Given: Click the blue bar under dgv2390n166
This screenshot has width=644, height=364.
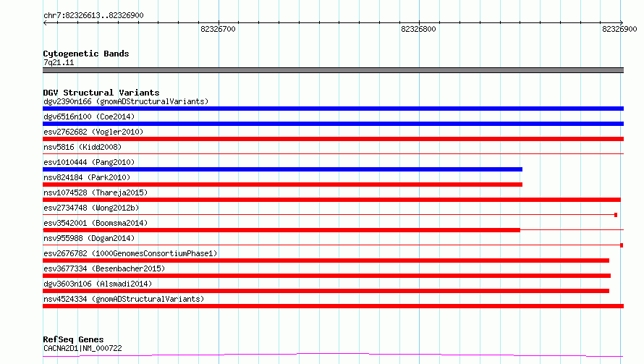Looking at the screenshot, I should click(333, 109).
